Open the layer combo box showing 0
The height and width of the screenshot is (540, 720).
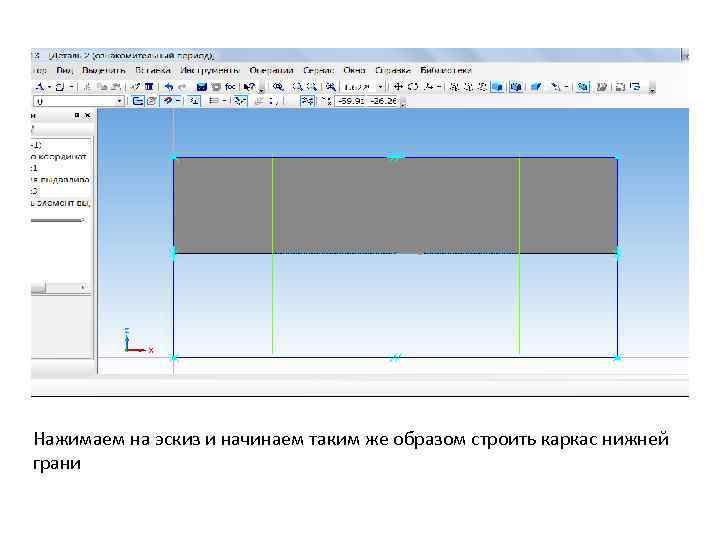click(79, 101)
